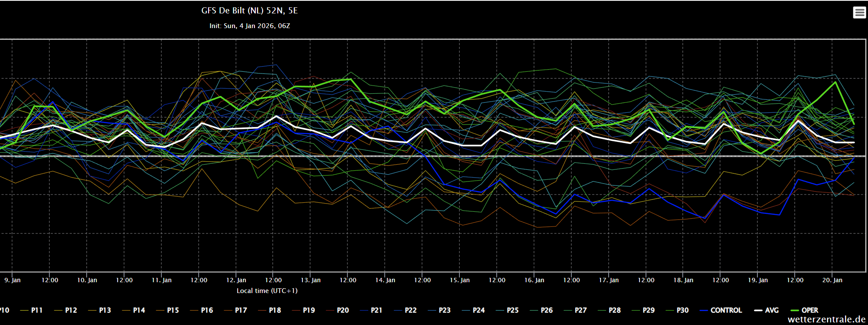Screen dimensions: 868x325
Task: Click the '20. Jan' axis label
Action: [x=833, y=280]
